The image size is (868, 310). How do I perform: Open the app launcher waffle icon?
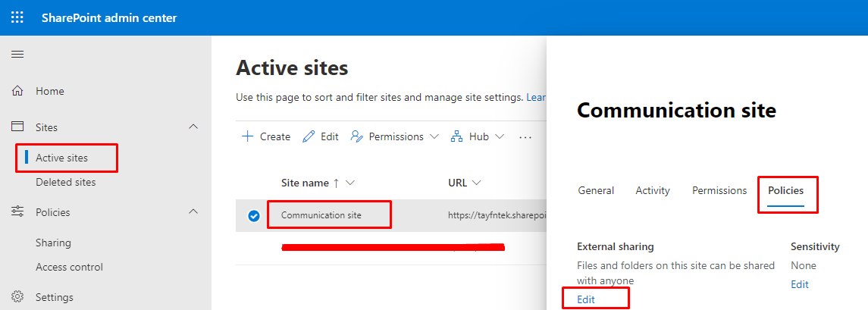tap(17, 17)
